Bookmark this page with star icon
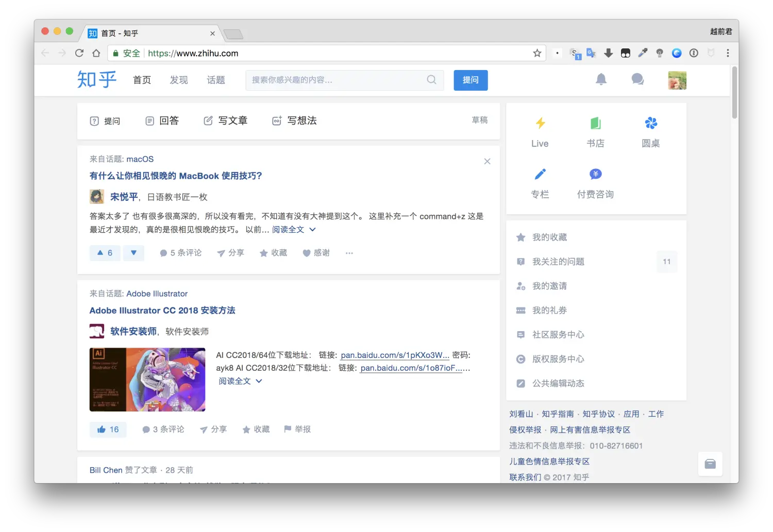 coord(537,53)
